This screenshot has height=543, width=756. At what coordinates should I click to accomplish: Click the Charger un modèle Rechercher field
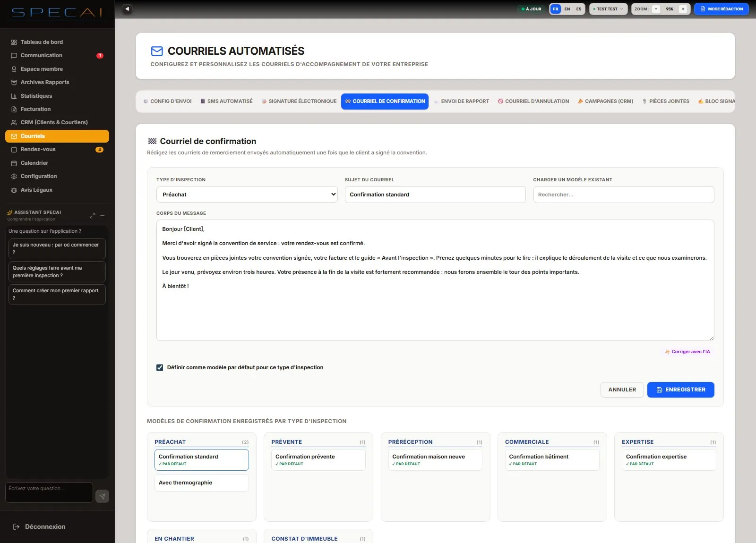tap(624, 195)
